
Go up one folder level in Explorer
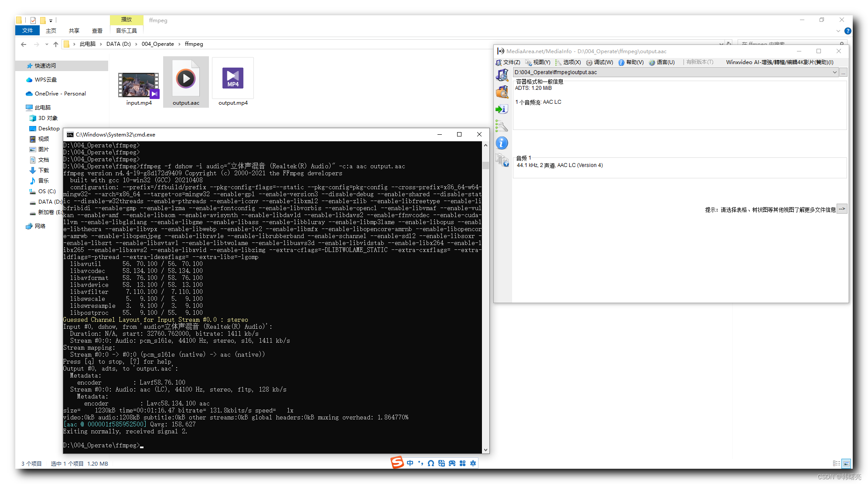click(56, 44)
